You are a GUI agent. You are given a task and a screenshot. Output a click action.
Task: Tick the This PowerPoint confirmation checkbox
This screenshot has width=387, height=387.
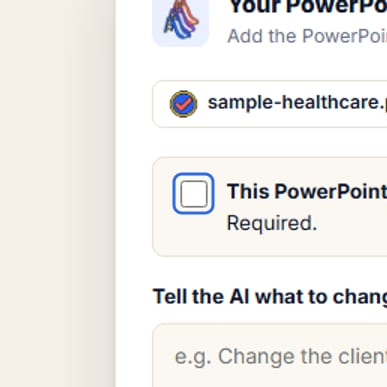click(x=193, y=193)
